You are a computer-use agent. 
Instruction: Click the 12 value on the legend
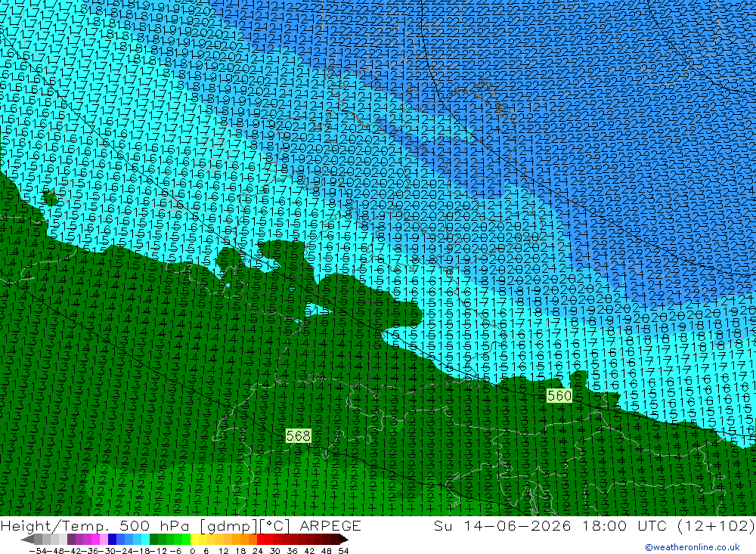pyautogui.click(x=223, y=551)
